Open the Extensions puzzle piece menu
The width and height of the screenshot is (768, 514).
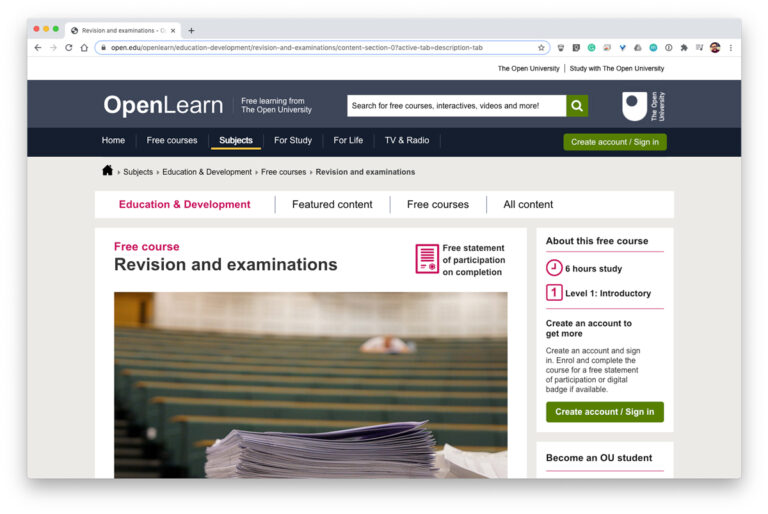click(x=684, y=48)
